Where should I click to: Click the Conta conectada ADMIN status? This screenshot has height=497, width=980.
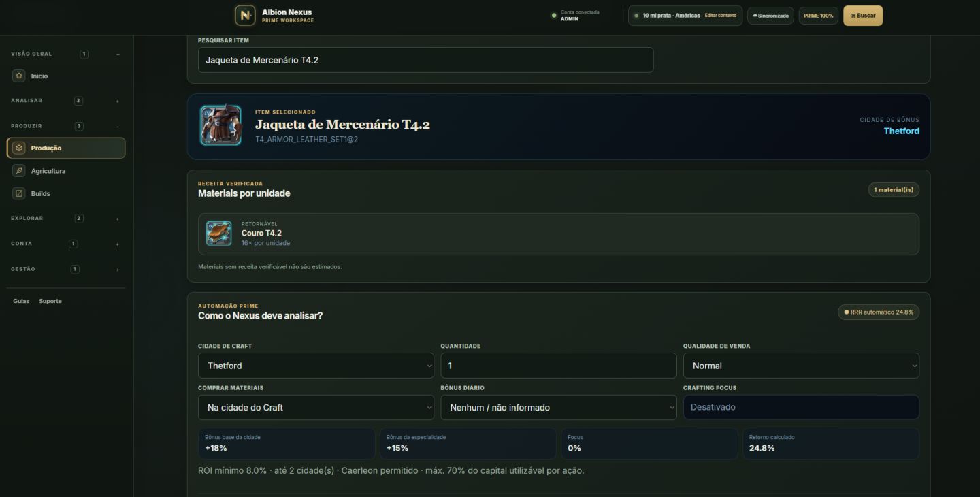coord(576,16)
